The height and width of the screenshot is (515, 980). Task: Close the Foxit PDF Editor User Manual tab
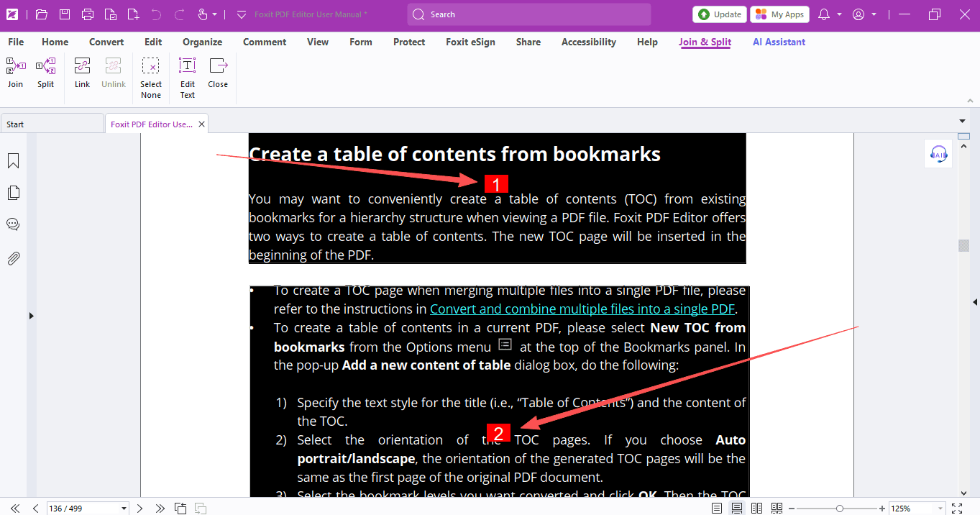tap(202, 124)
